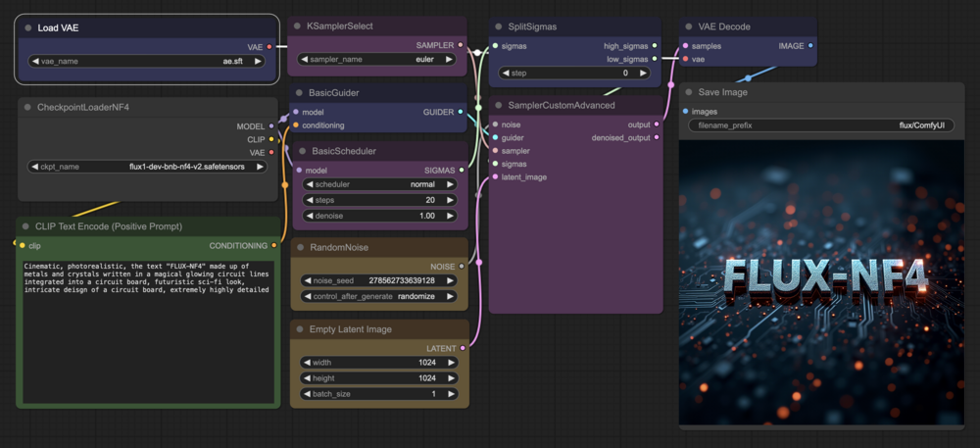The image size is (980, 448).
Task: Collapse the SamplerCustomAdvanced node via its title dot
Action: point(499,105)
